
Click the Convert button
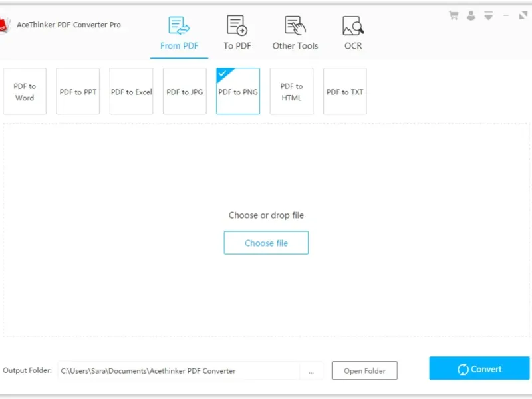[x=479, y=368]
